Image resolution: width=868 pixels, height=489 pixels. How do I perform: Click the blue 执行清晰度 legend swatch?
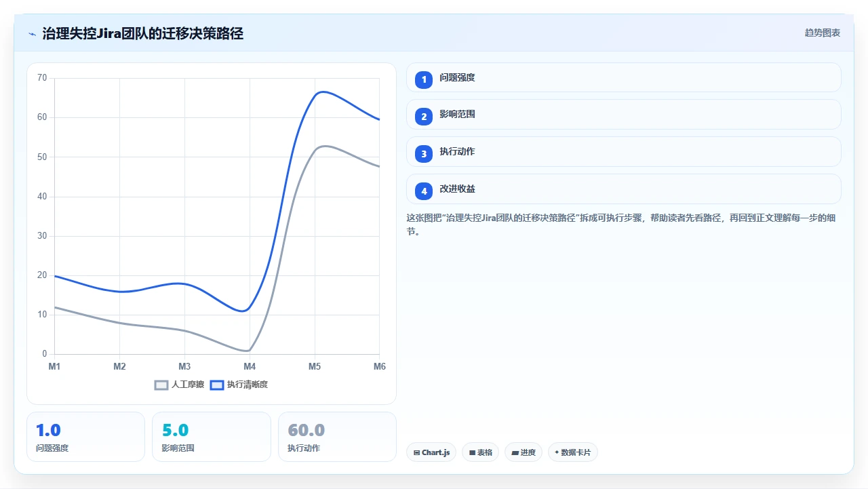(x=217, y=385)
